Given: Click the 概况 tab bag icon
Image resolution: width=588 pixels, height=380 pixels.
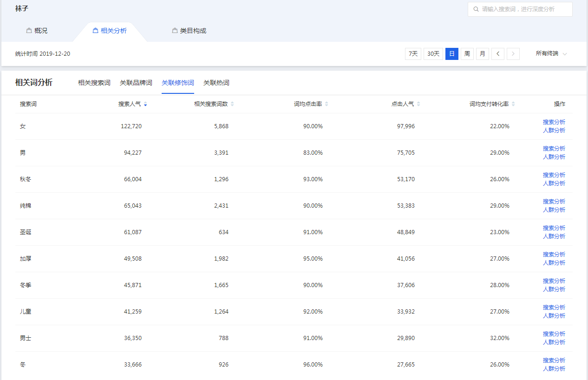Looking at the screenshot, I should 29,31.
